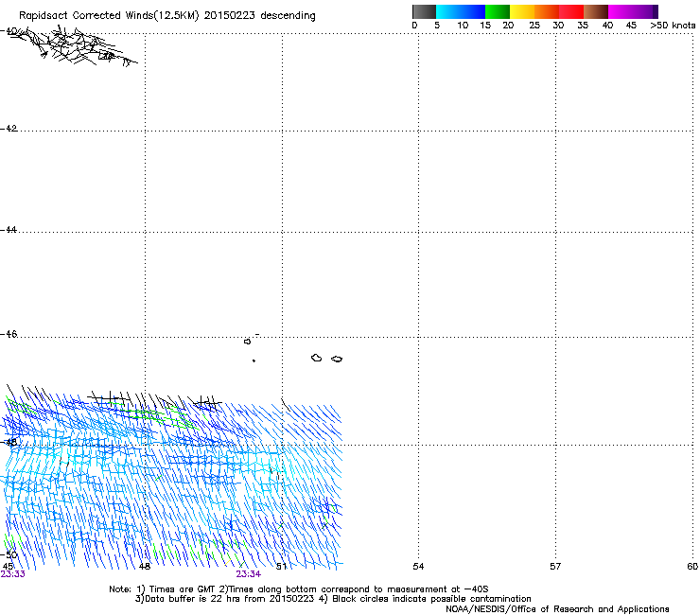Click the black contaminated barbs cluster at top-left
The width and height of the screenshot is (700, 615).
pos(73,46)
